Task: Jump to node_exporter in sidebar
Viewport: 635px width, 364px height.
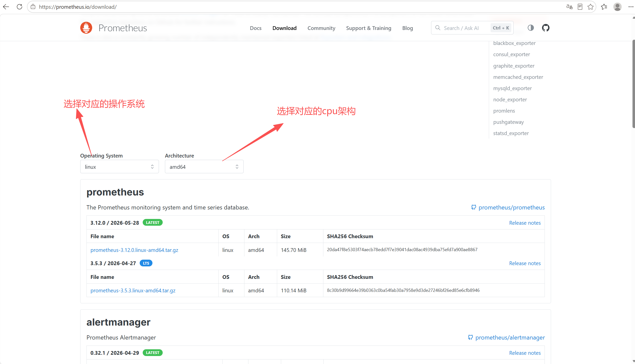Action: (x=510, y=100)
